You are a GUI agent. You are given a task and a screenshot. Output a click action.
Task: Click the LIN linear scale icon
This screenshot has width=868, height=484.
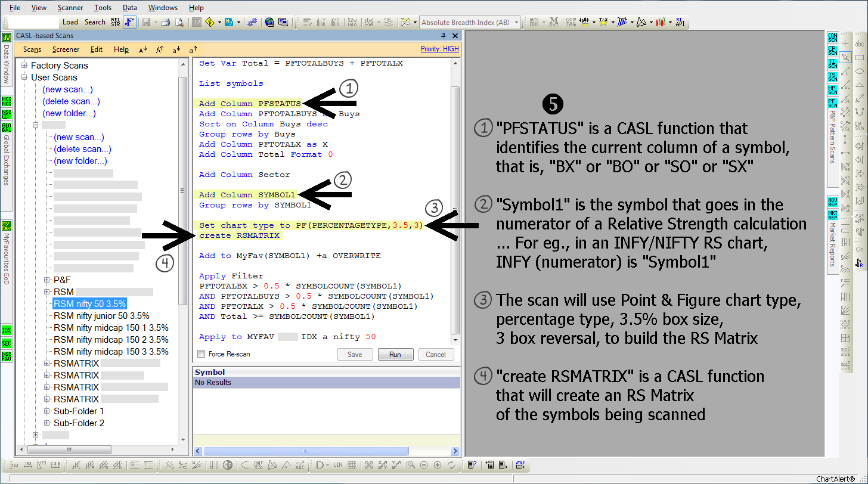click(338, 465)
